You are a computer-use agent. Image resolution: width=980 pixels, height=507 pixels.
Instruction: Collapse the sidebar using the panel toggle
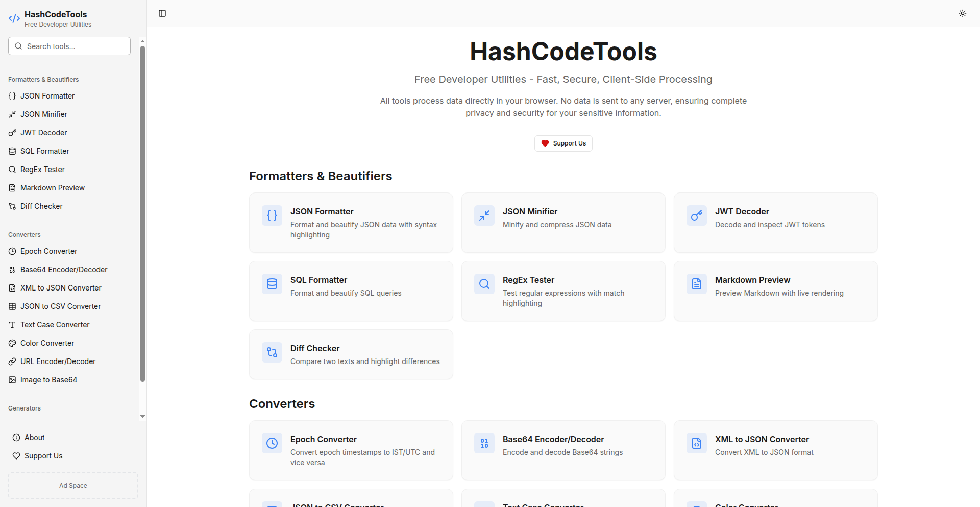pos(162,13)
